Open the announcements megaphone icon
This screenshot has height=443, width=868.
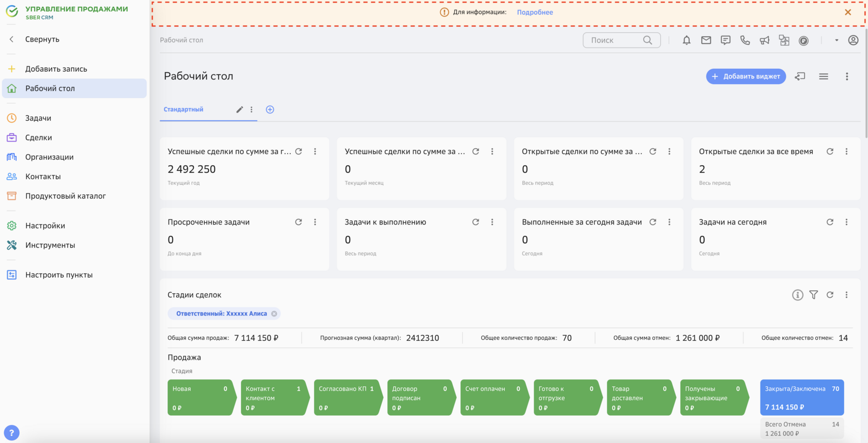pos(765,40)
